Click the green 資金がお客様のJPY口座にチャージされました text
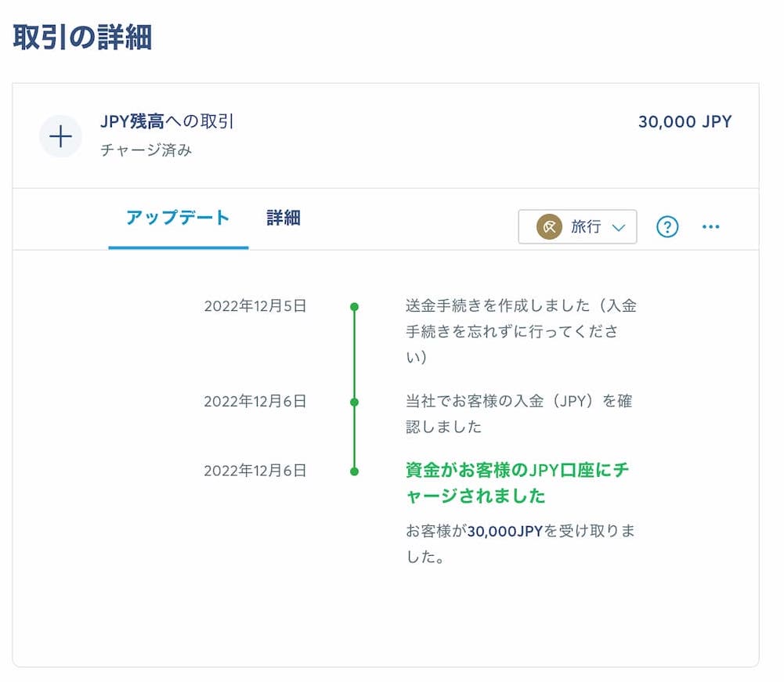784x682 pixels. 517,483
